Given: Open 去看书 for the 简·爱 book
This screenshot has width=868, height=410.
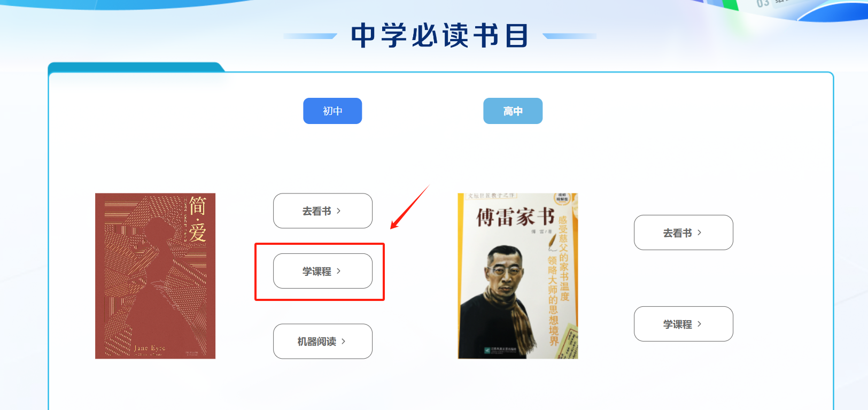Looking at the screenshot, I should click(x=322, y=211).
